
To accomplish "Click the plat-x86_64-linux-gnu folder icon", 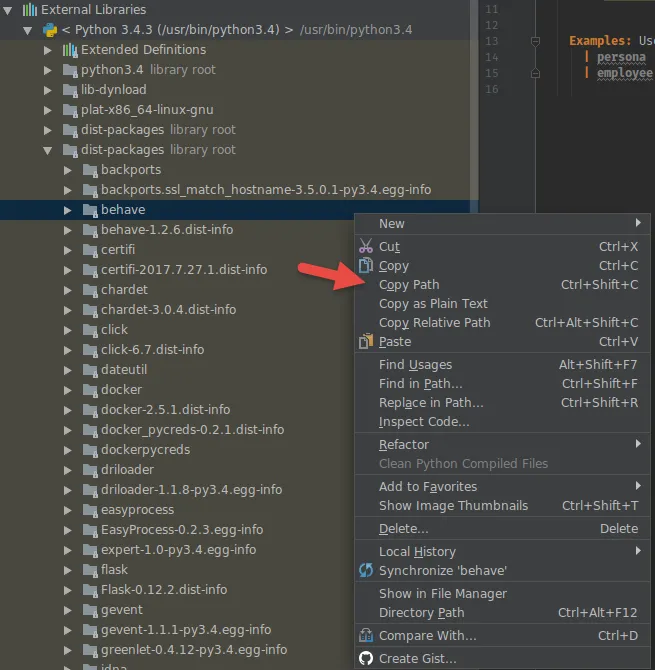I will pos(70,110).
